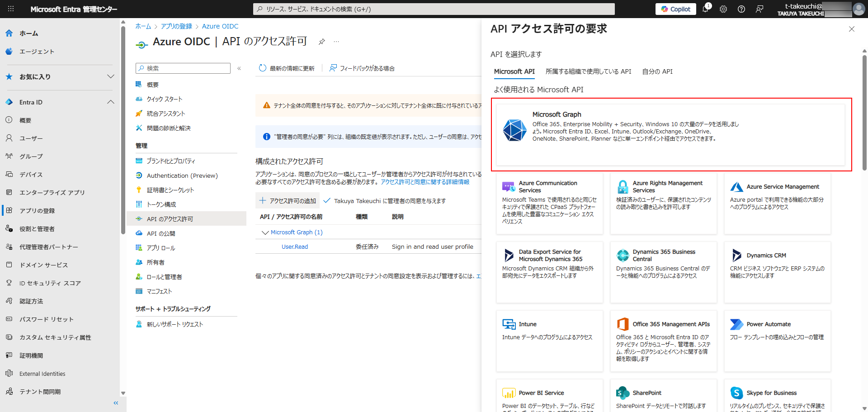Go to ホーム in the left navigation

pos(29,33)
